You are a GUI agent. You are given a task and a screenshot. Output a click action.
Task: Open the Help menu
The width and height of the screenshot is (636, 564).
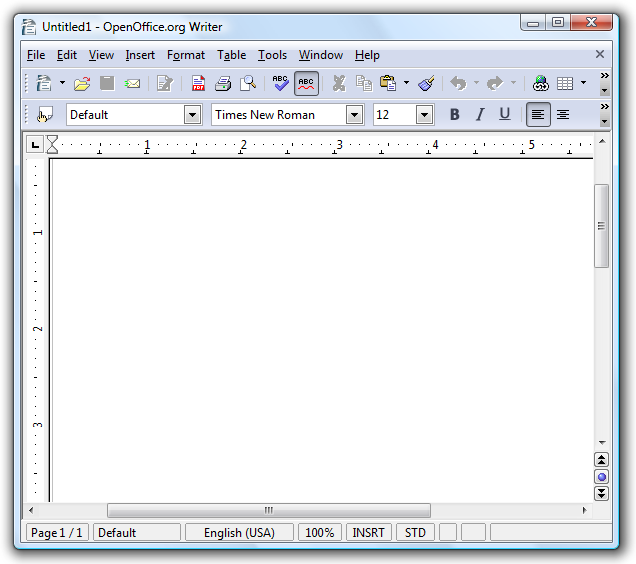[367, 55]
